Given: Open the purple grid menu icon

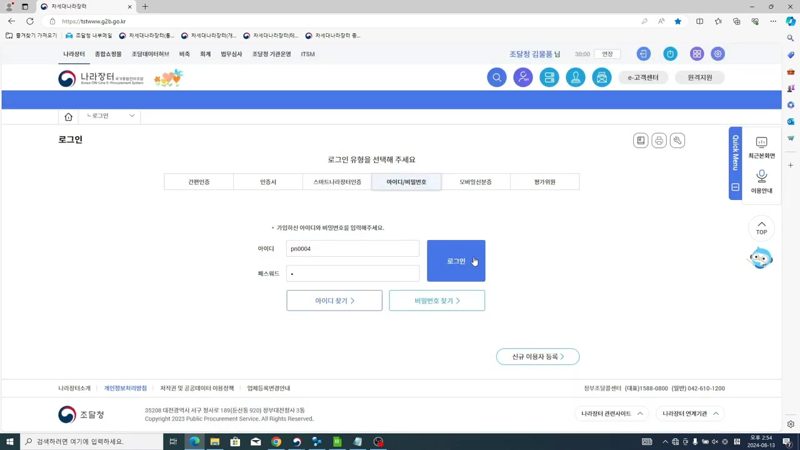Looking at the screenshot, I should coord(697,54).
